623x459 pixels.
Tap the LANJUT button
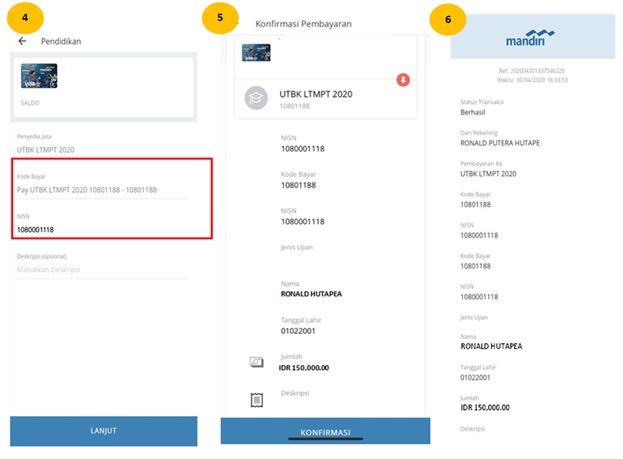pos(103,431)
